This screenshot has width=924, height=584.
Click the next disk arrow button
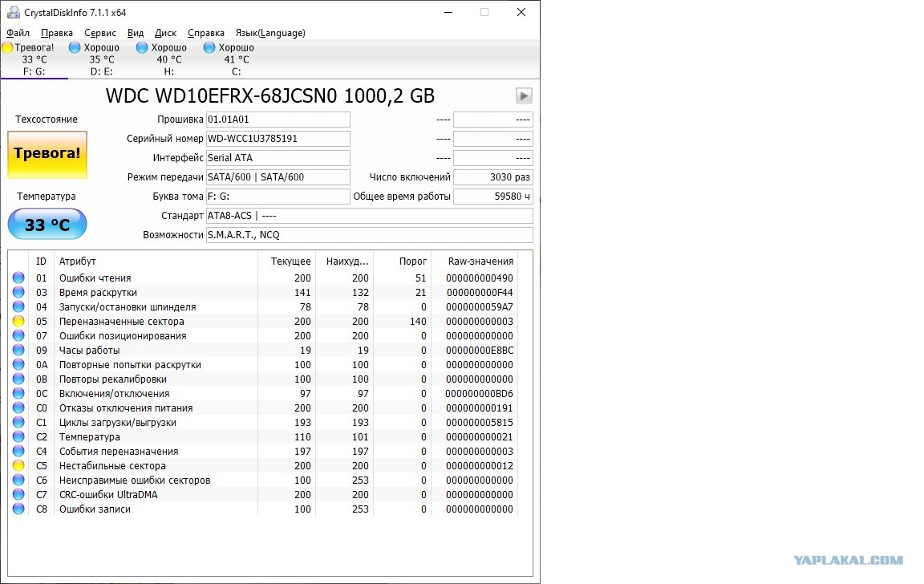click(x=524, y=95)
